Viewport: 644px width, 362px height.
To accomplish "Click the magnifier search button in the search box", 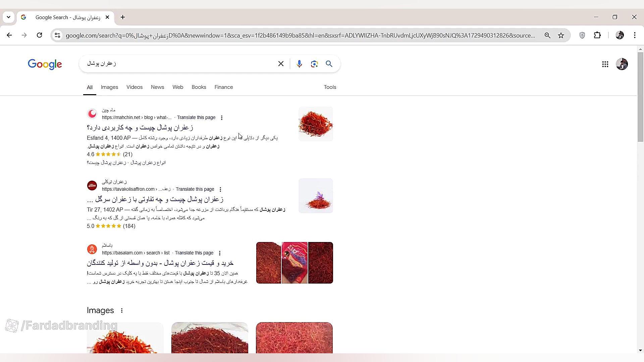I will click(329, 64).
